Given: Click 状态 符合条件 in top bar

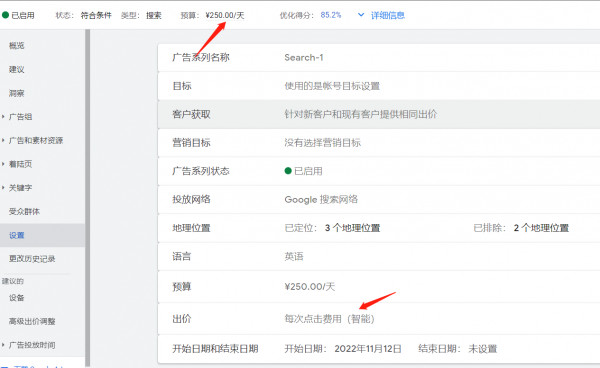Looking at the screenshot, I should tap(83, 15).
